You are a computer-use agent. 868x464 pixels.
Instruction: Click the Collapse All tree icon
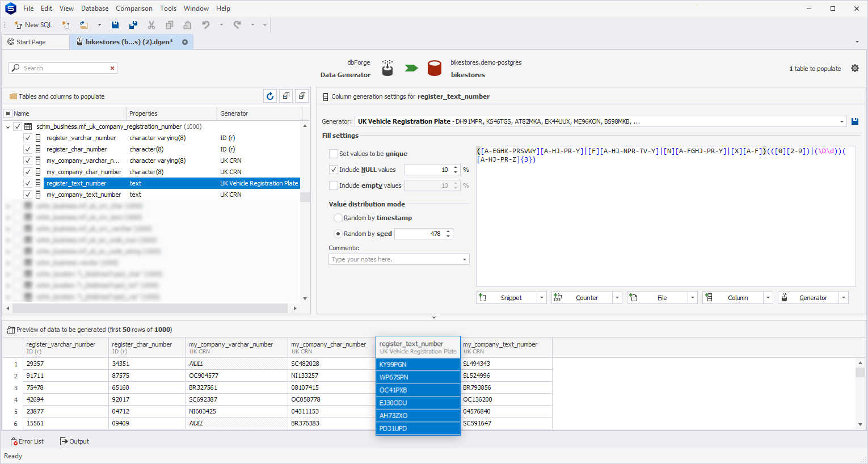302,96
